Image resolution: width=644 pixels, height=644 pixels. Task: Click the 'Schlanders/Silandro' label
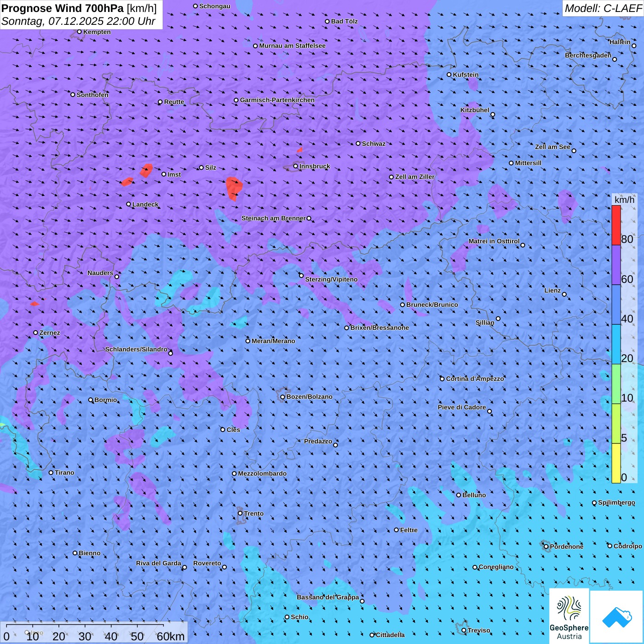[x=136, y=349]
